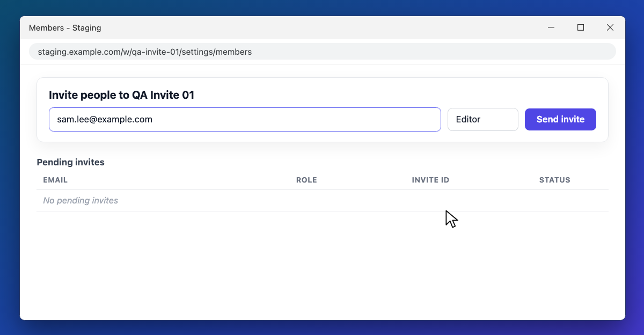Maximize the Members - Staging window
The width and height of the screenshot is (644, 335).
[x=581, y=27]
